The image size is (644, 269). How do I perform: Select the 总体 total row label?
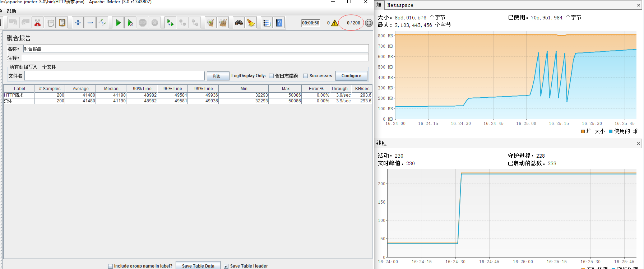(x=8, y=101)
